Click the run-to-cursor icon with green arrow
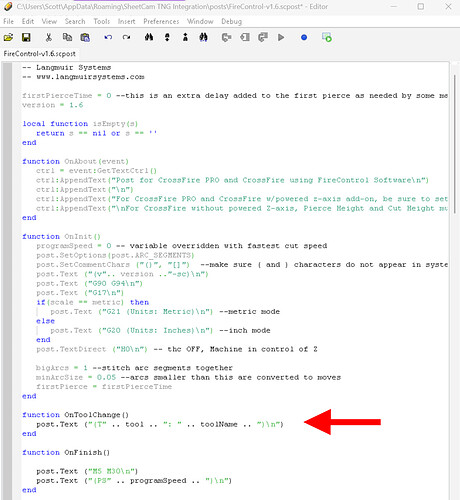460x500 pixels. [x=326, y=37]
